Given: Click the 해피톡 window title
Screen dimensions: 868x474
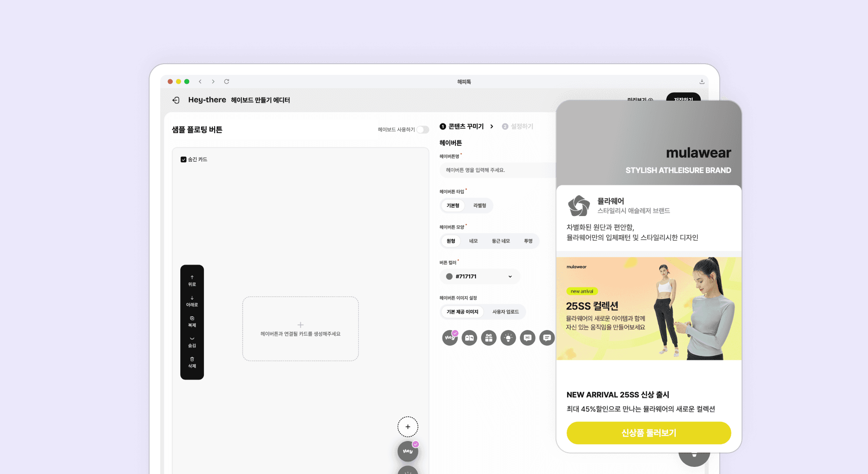Looking at the screenshot, I should 464,82.
